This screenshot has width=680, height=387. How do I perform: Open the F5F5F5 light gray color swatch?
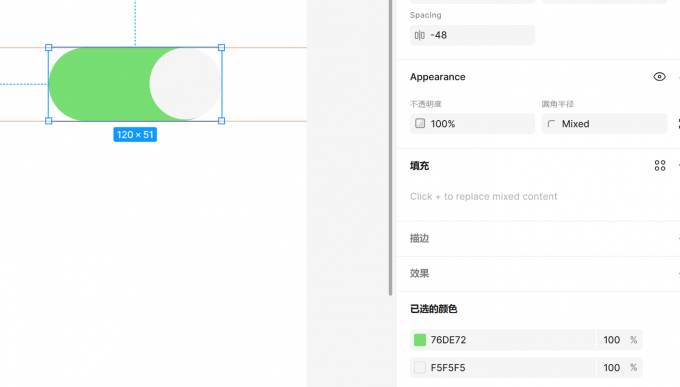pos(420,367)
